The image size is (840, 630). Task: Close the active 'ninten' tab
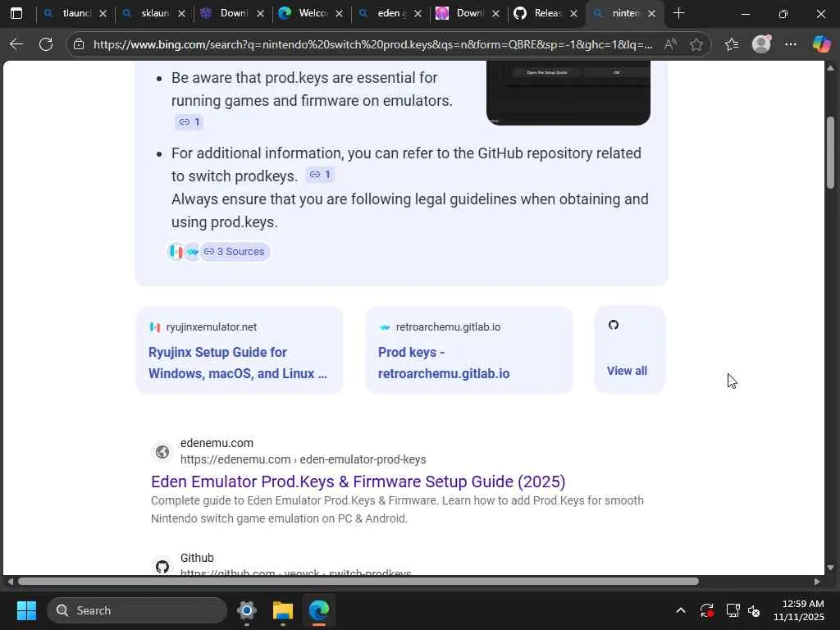(652, 13)
